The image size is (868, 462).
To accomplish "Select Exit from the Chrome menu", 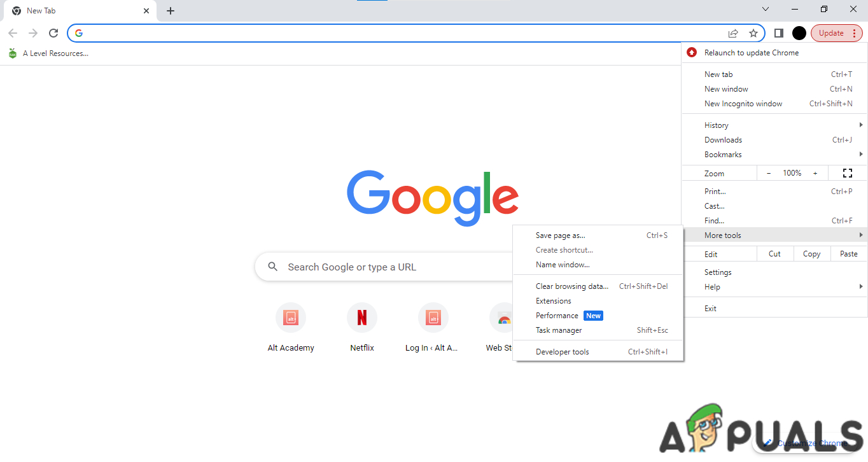I will coord(774,309).
